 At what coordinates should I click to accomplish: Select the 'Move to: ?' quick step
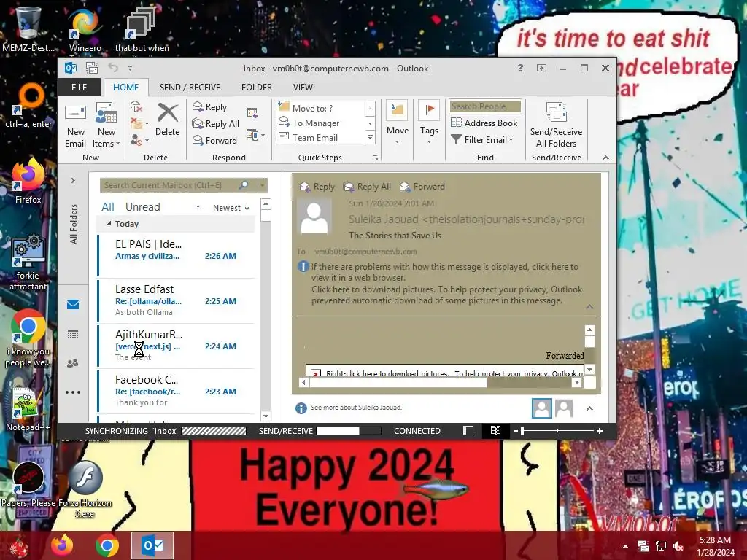(320, 108)
